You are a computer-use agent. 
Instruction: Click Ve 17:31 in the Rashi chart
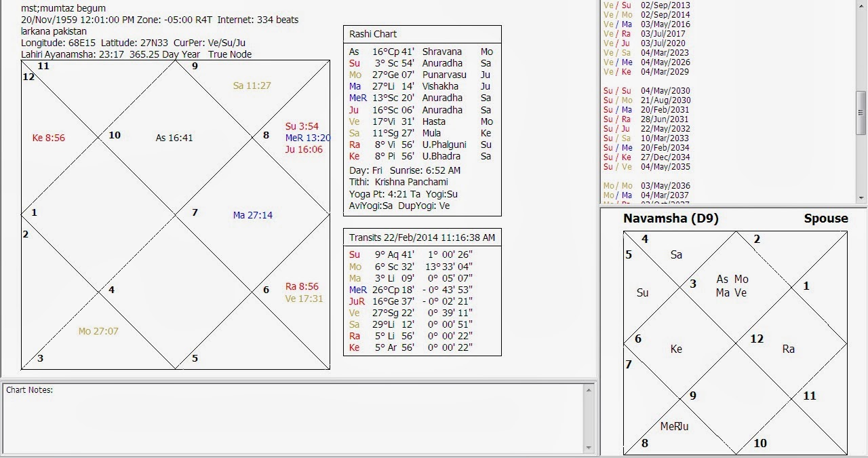[x=304, y=299]
